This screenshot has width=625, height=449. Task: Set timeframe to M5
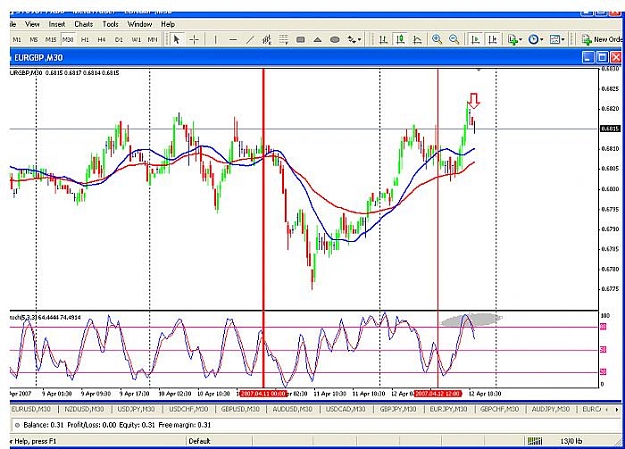pyautogui.click(x=33, y=39)
